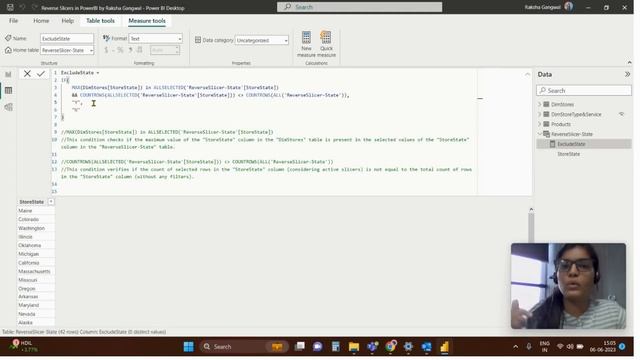640x360 pixels.
Task: Open Microsoft Teams from taskbar
Action: click(372, 347)
